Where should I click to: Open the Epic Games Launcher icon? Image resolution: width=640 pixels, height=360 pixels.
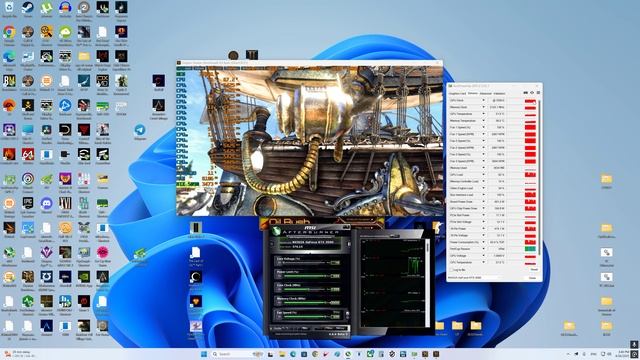pyautogui.click(x=28, y=204)
